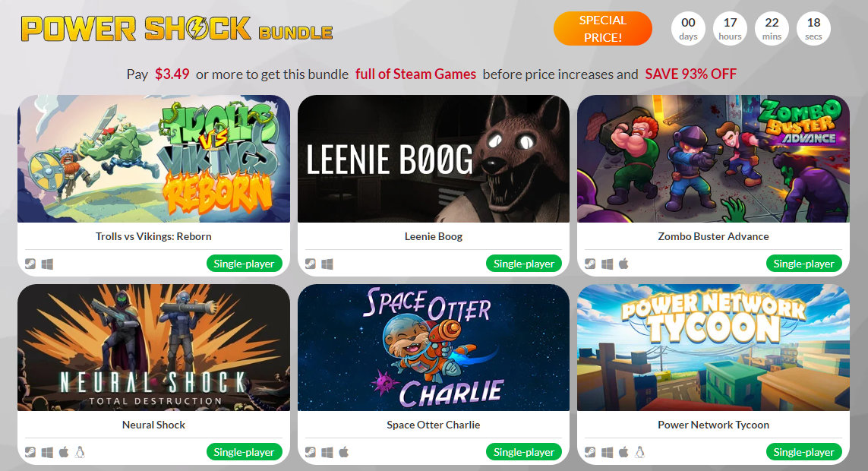Click Windows icon under Leenie Boog
The height and width of the screenshot is (471, 868).
pos(327,264)
